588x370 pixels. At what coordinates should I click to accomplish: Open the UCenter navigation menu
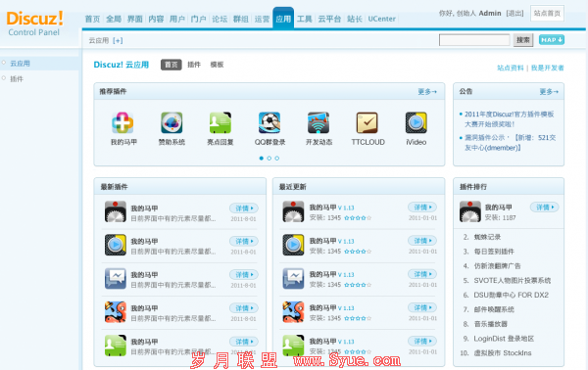click(382, 19)
